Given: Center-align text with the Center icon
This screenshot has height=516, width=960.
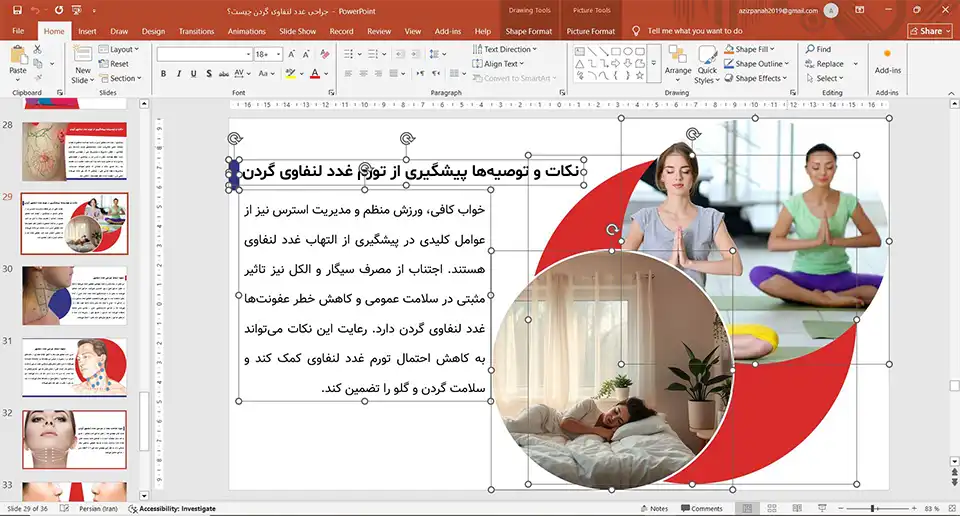Looking at the screenshot, I should pyautogui.click(x=363, y=73).
